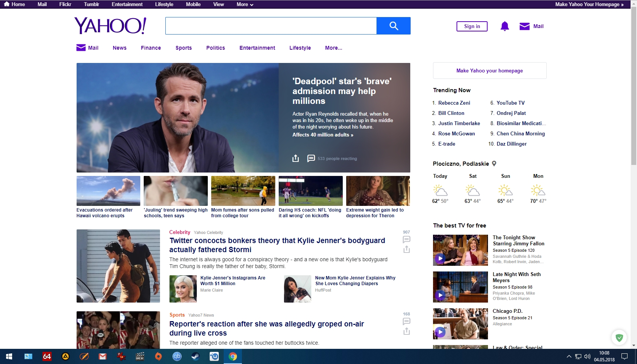The image size is (637, 364).
Task: Open the Daring HS coach NFL story thumbnail
Action: [x=311, y=191]
